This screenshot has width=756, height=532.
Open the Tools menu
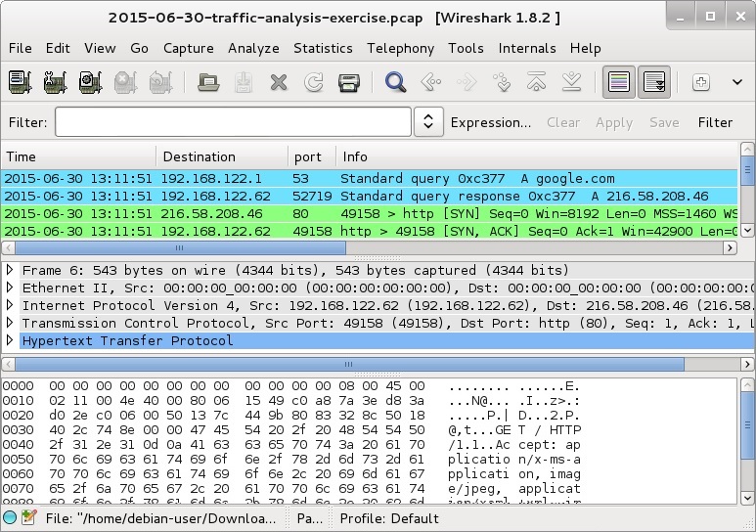pos(466,48)
